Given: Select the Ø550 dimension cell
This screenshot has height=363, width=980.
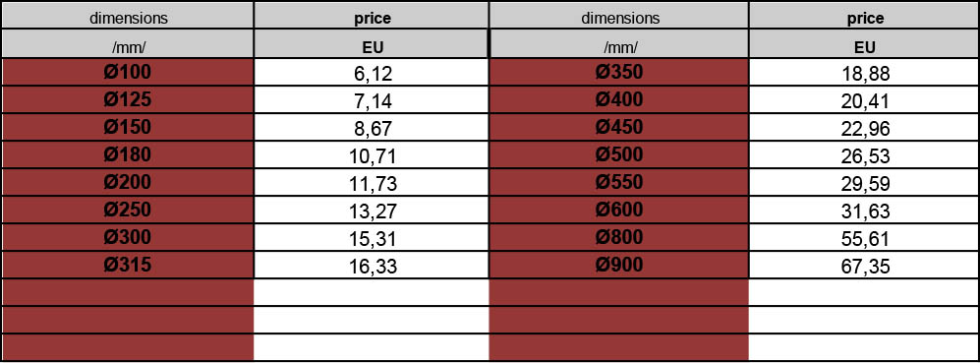Looking at the screenshot, I should pos(618,182).
